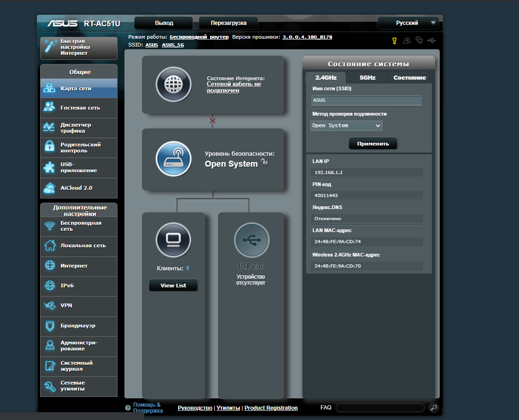Click the magnifier FAQ search icon
519x420 pixels.
pyautogui.click(x=433, y=408)
